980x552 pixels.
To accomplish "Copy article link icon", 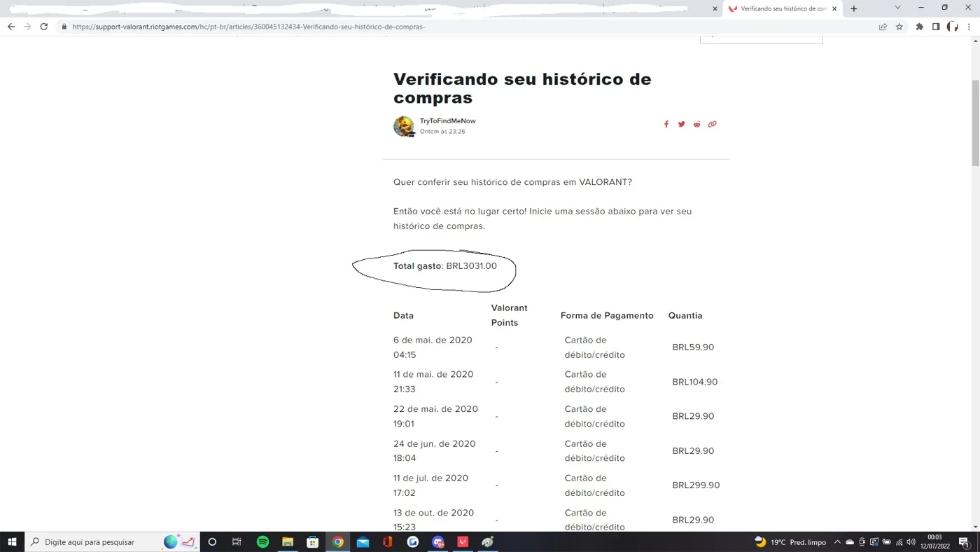I will click(712, 124).
